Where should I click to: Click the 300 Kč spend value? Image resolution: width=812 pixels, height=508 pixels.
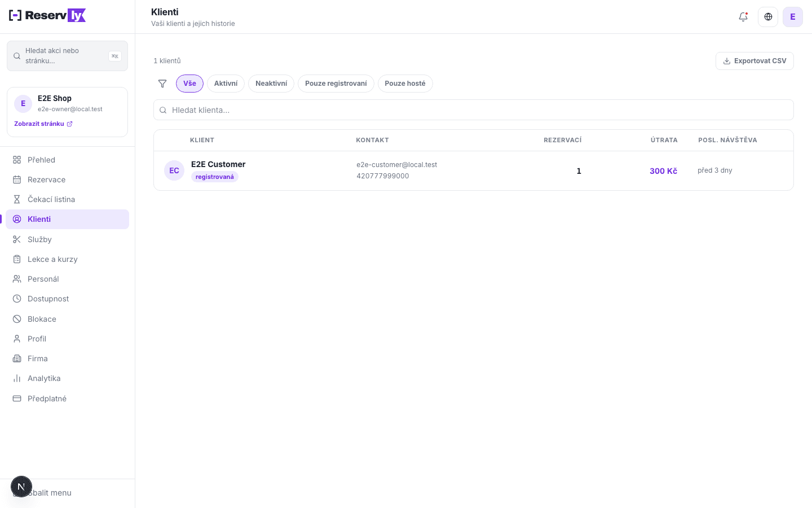click(663, 171)
